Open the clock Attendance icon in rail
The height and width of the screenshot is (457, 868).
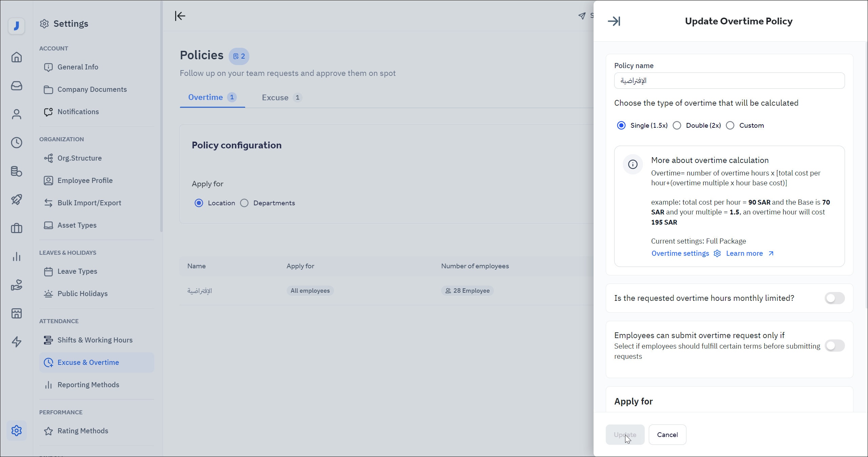pyautogui.click(x=16, y=143)
